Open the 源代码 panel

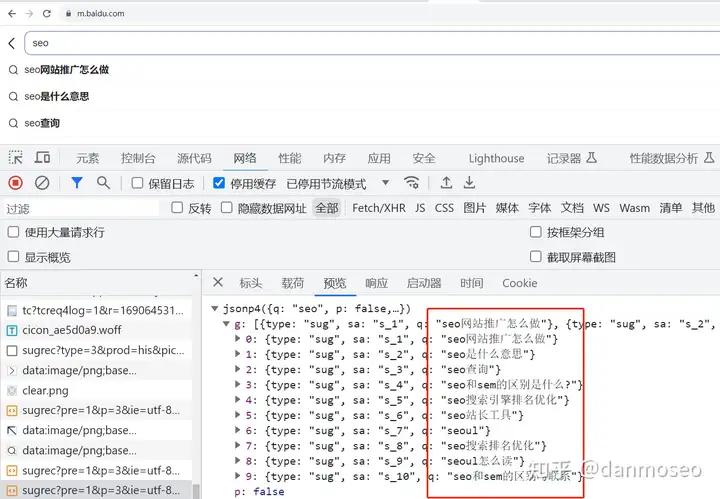tap(194, 158)
